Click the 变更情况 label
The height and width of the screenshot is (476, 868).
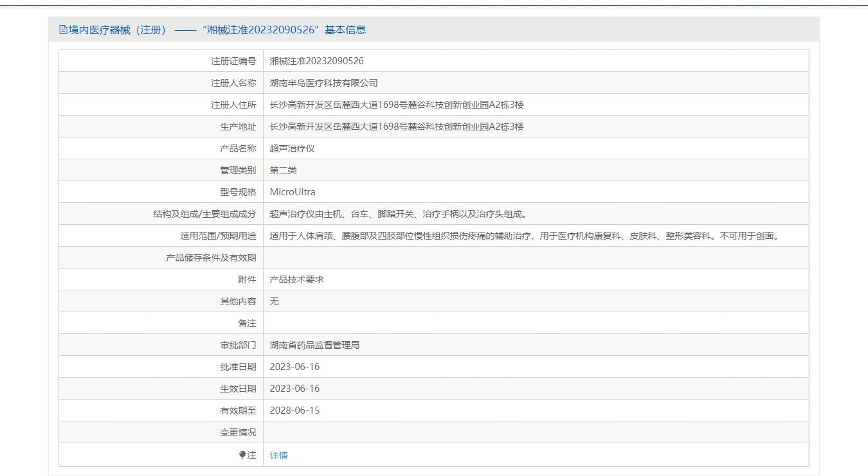click(x=238, y=432)
